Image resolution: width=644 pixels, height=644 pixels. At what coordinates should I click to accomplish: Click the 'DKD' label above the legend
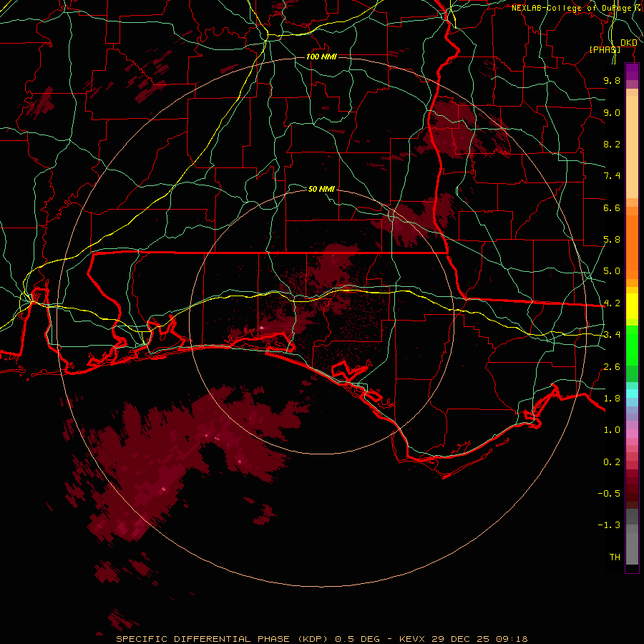tap(628, 43)
